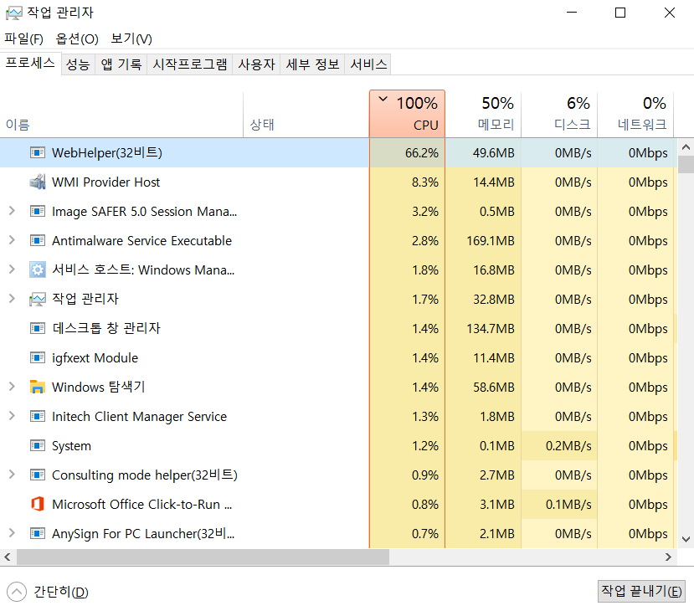Sort by the 상태 column header
This screenshot has width=694, height=616.
(306, 114)
